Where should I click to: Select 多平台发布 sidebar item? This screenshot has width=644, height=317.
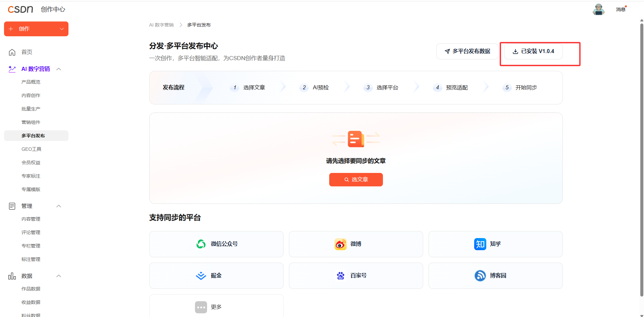tap(36, 136)
